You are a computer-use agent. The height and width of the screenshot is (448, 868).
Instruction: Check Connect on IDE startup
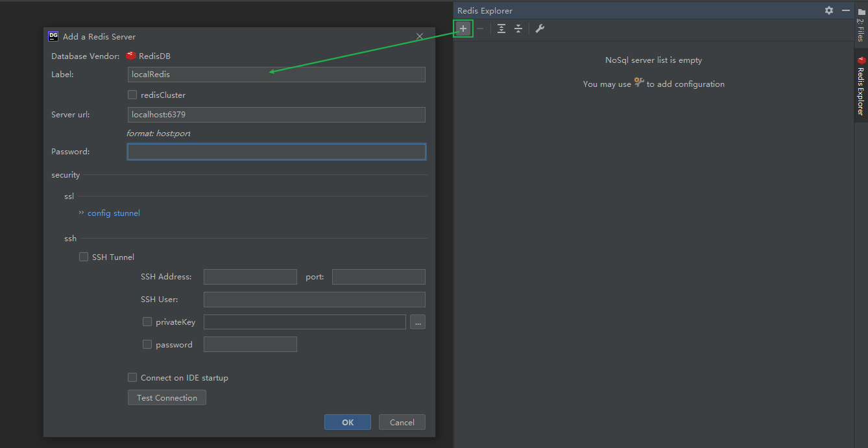(x=132, y=377)
